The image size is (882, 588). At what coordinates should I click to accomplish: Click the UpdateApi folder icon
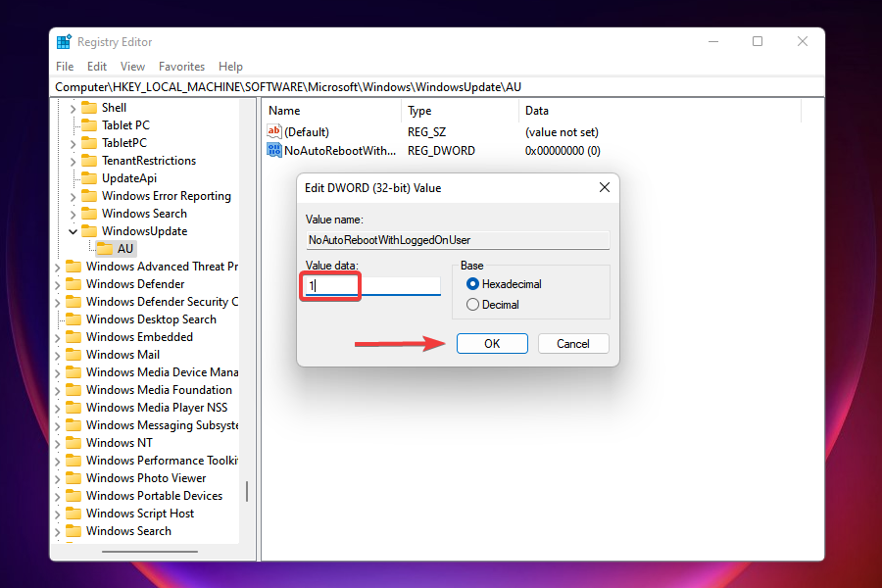click(x=89, y=177)
